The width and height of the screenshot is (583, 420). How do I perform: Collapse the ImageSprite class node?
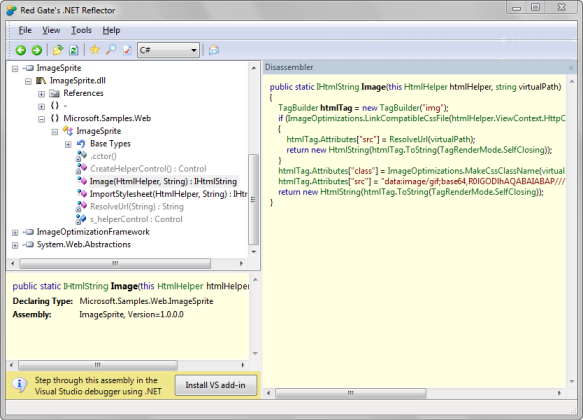coord(55,132)
